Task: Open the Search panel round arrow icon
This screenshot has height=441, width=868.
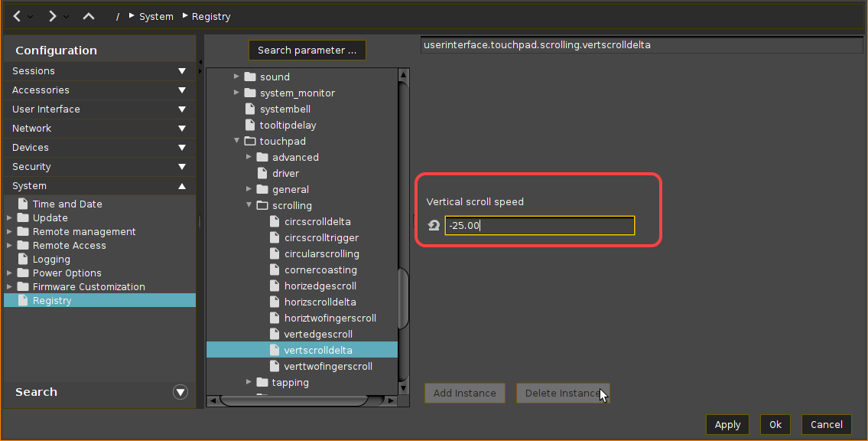Action: click(x=180, y=392)
